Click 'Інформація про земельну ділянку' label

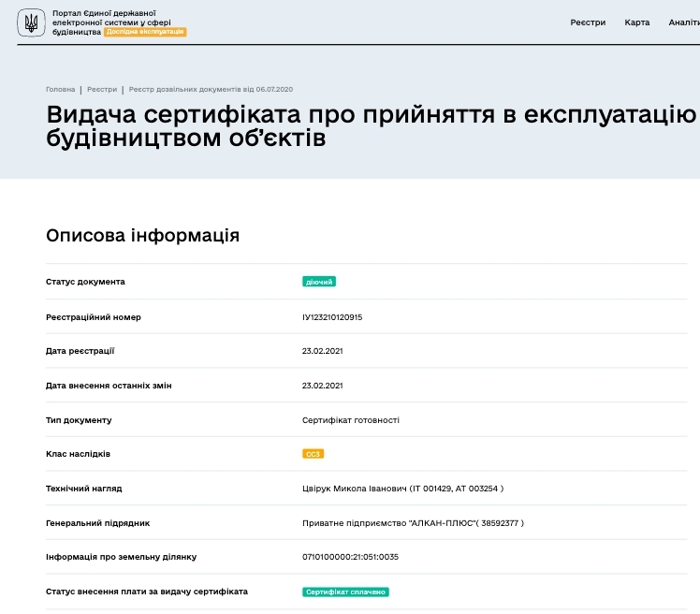pyautogui.click(x=121, y=557)
